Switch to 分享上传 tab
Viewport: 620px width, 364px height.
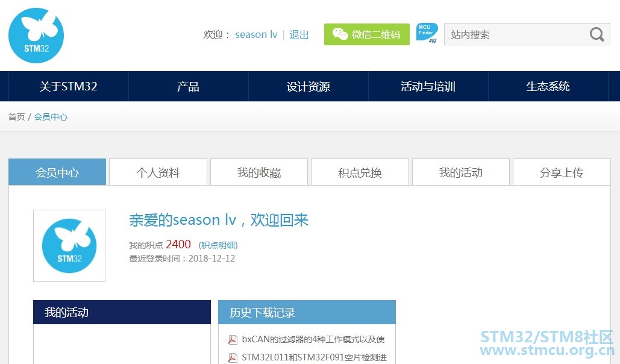tap(562, 172)
